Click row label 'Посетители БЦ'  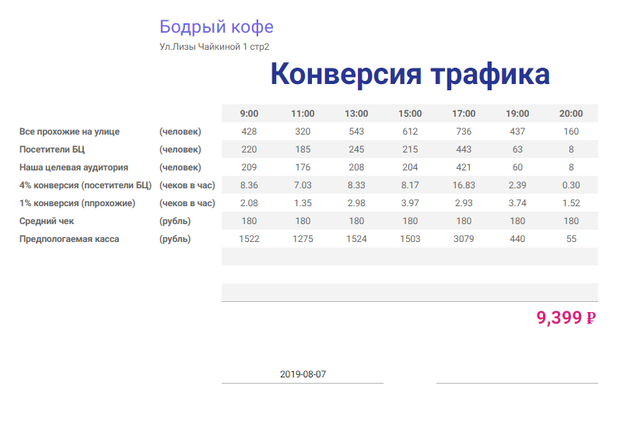click(52, 149)
